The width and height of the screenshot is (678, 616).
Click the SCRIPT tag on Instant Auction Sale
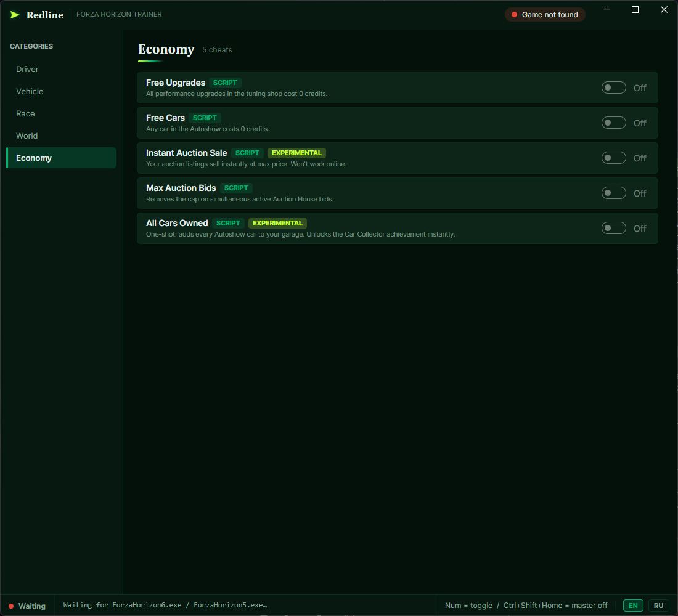pos(247,153)
